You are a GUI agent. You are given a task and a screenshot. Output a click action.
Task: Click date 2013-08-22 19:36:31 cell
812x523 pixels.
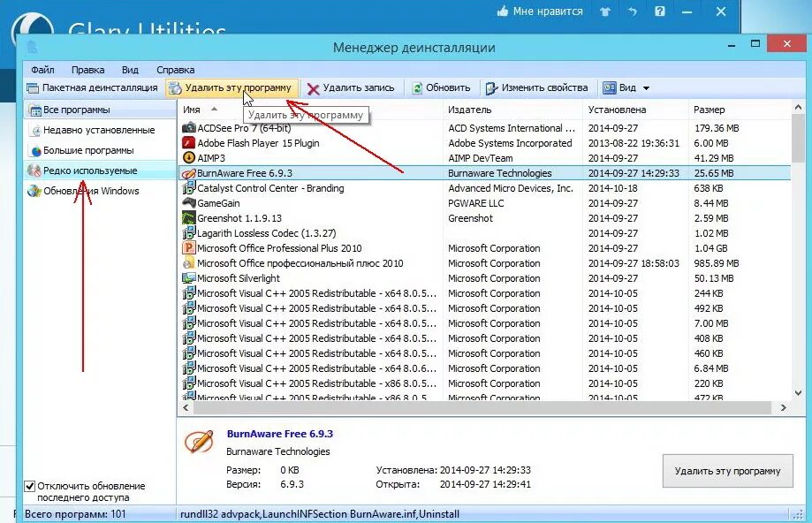[634, 143]
